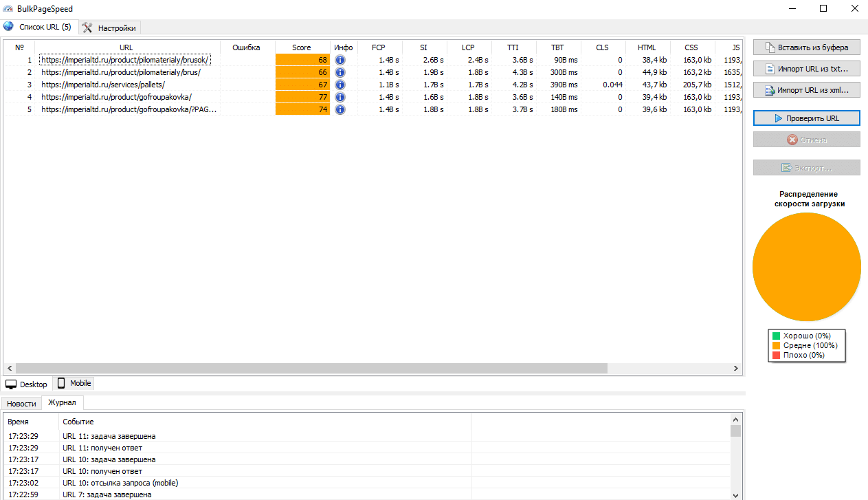The image size is (868, 500).
Task: Sort by the Score column header
Action: pos(302,47)
